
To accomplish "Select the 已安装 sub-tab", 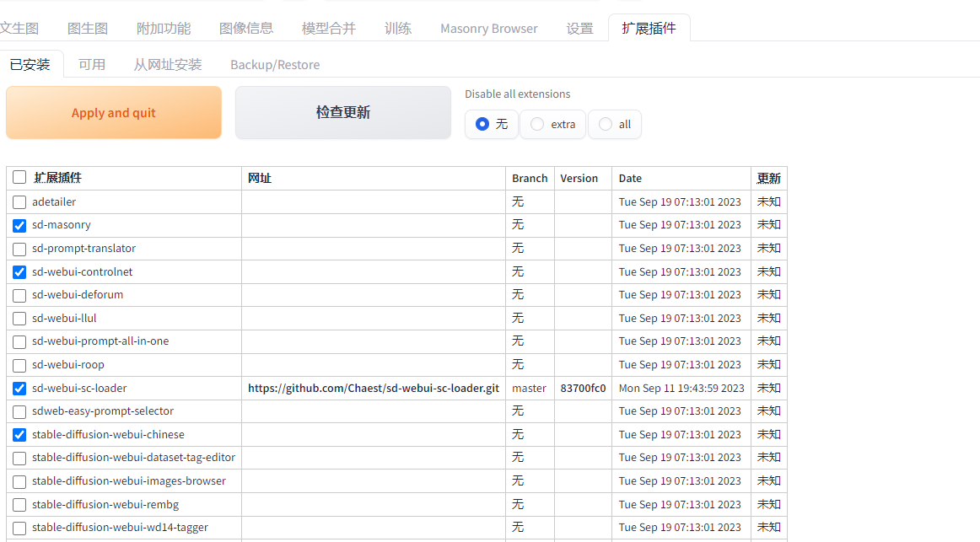I will click(x=30, y=64).
